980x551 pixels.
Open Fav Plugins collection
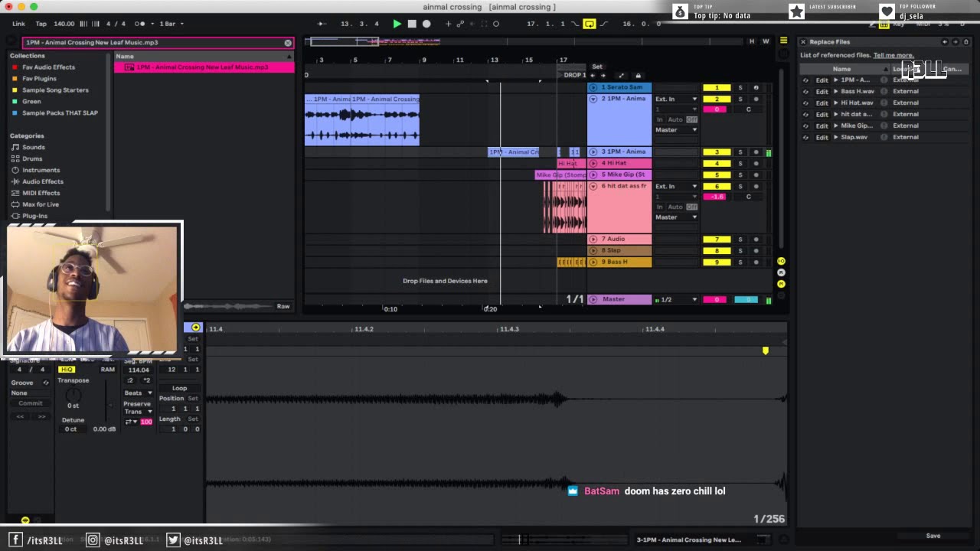tap(39, 79)
